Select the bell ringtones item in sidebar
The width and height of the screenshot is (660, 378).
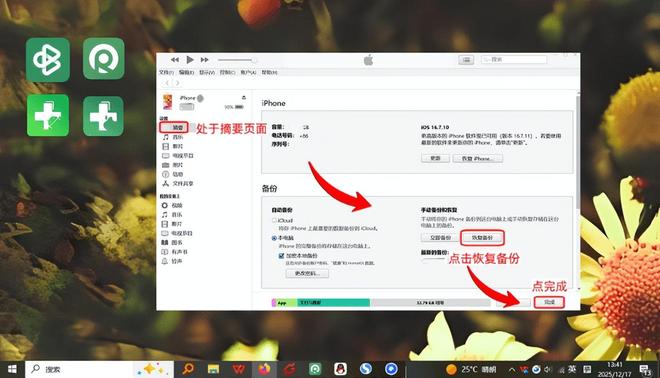pos(172,261)
